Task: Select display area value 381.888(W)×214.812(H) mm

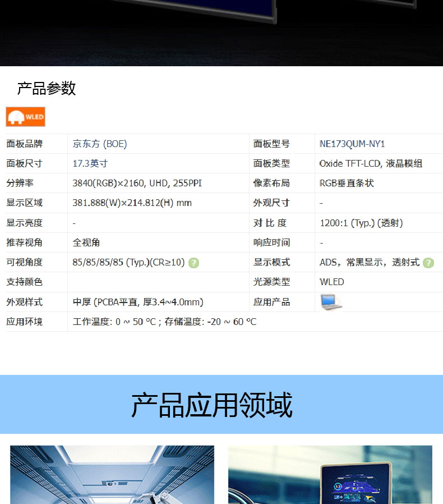Action: [132, 203]
